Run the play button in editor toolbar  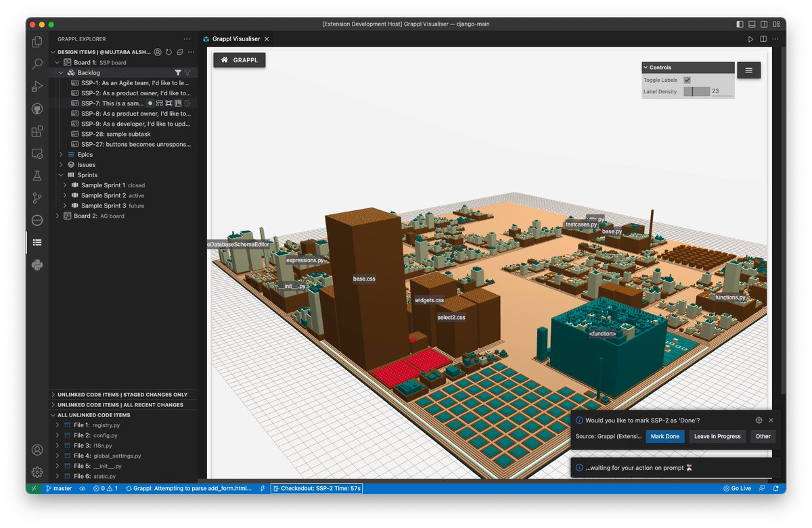tap(750, 39)
